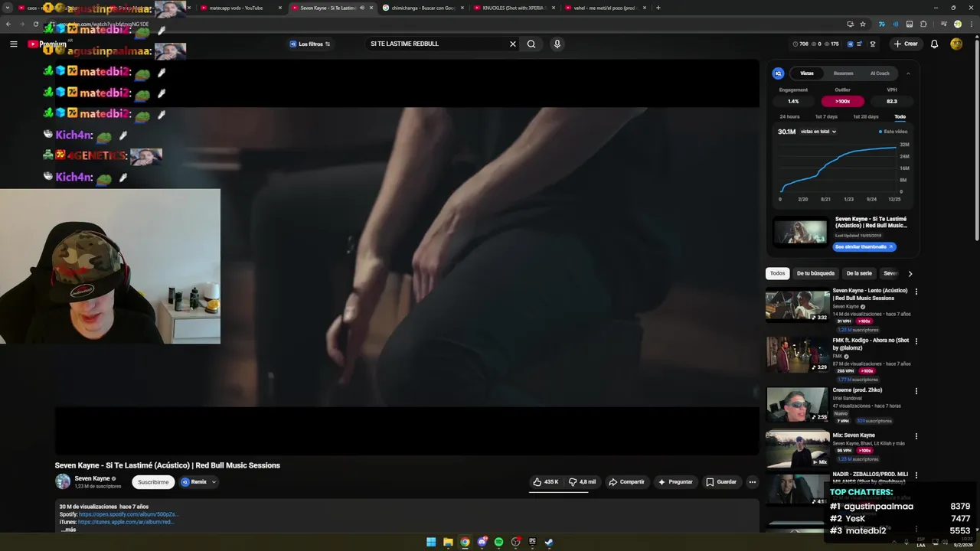Open Chrome three-dot menu
Screen dimensions: 980x551
coord(970,24)
